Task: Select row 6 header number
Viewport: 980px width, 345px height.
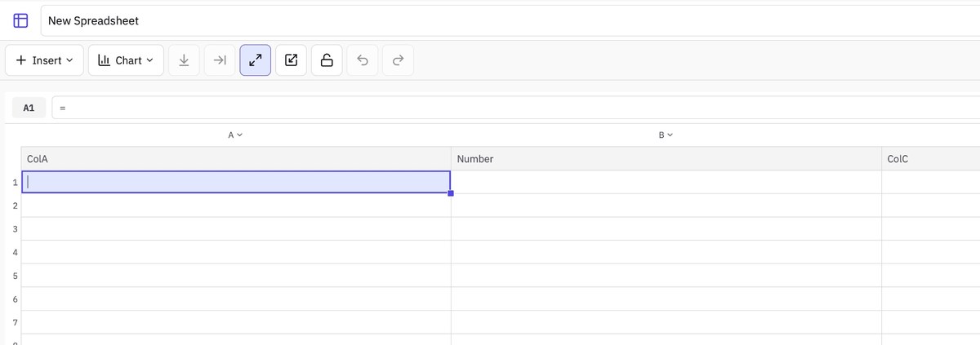Action: point(15,299)
